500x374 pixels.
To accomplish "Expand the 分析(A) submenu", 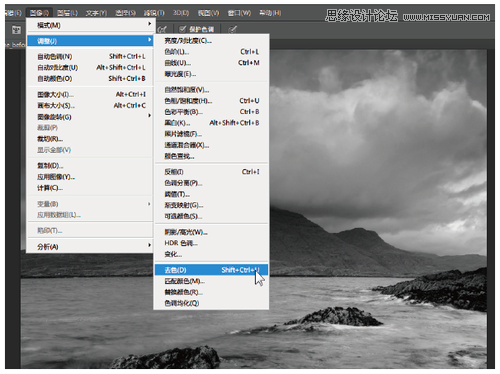I will coord(90,246).
